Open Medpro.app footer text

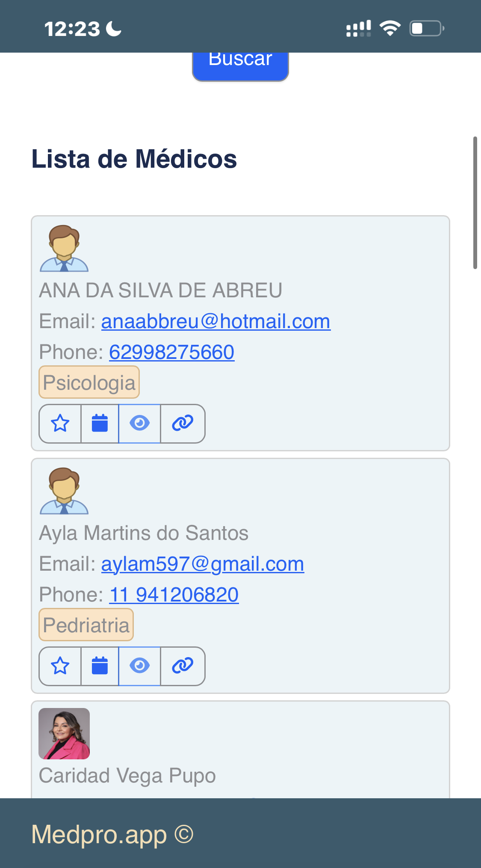(112, 834)
